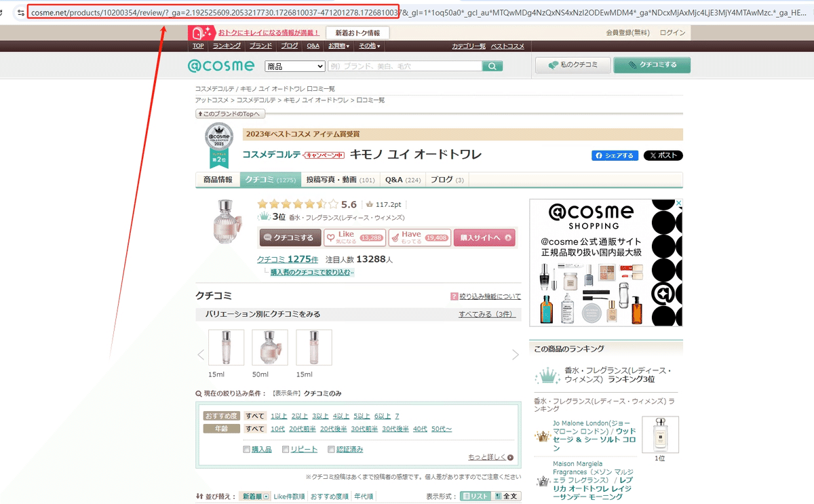This screenshot has height=504, width=814.
Task: Click the X post button
Action: pyautogui.click(x=663, y=155)
